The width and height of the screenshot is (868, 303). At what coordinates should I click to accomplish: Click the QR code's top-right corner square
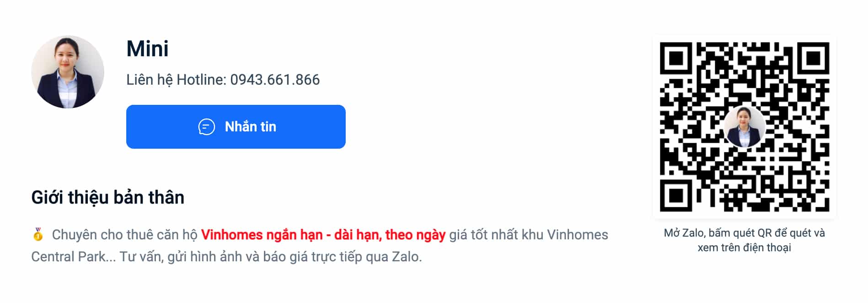tap(813, 58)
